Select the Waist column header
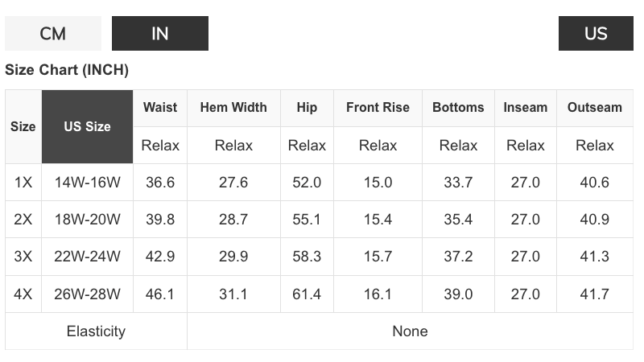The image size is (644, 362). click(160, 108)
